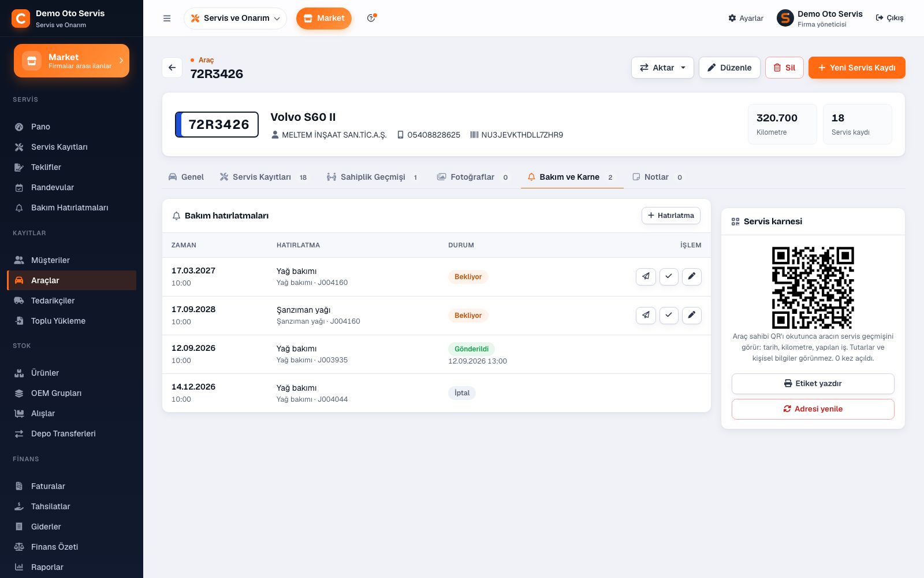Click Adresi yenile button

pos(813,409)
